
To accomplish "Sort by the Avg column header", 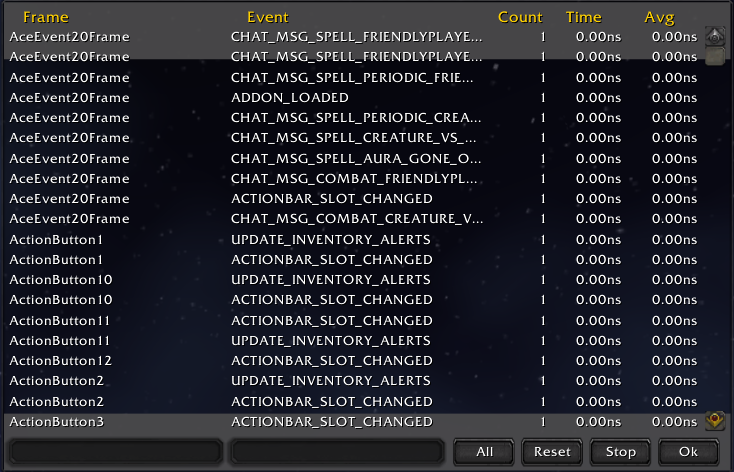I will click(659, 17).
